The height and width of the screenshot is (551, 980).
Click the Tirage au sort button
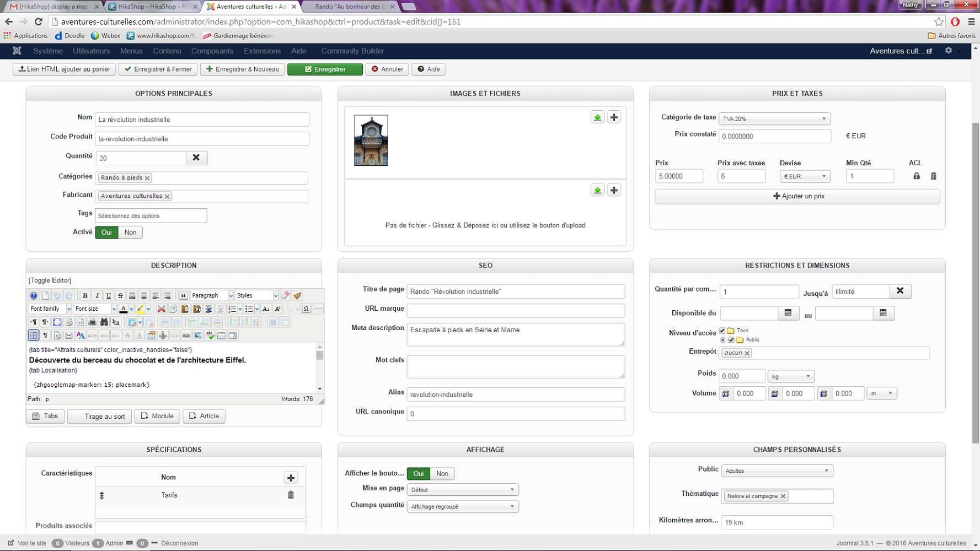[x=100, y=417]
